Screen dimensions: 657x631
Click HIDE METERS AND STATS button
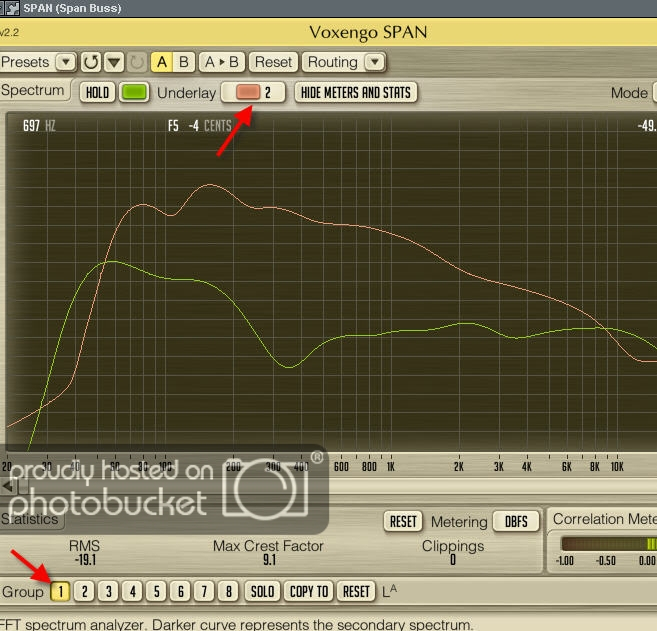click(356, 92)
